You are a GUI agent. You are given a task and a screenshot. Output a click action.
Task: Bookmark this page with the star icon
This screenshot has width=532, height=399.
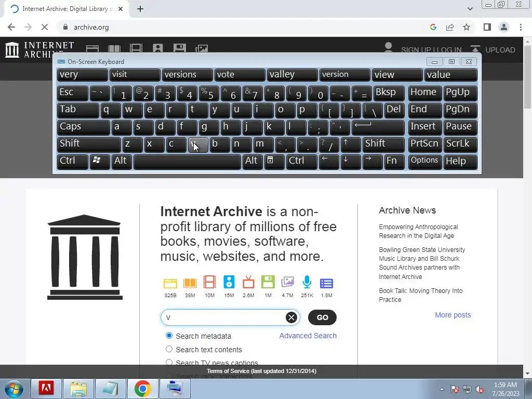point(467,27)
